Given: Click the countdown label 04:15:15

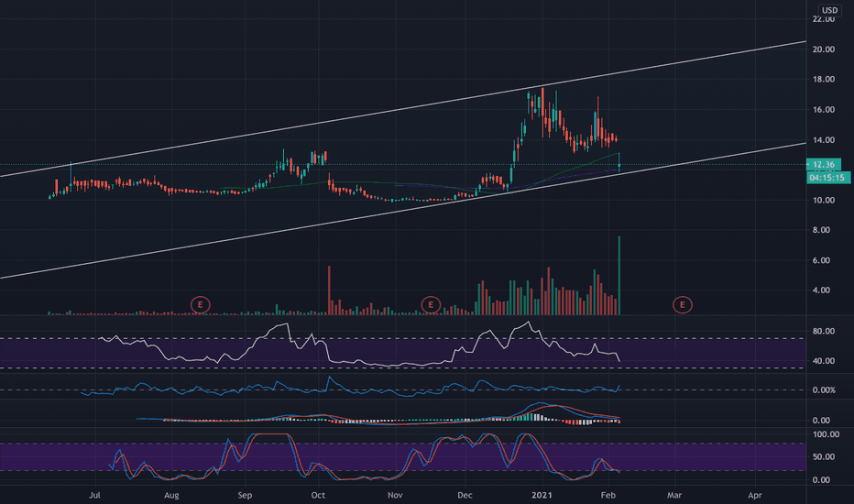Looking at the screenshot, I should 827,177.
